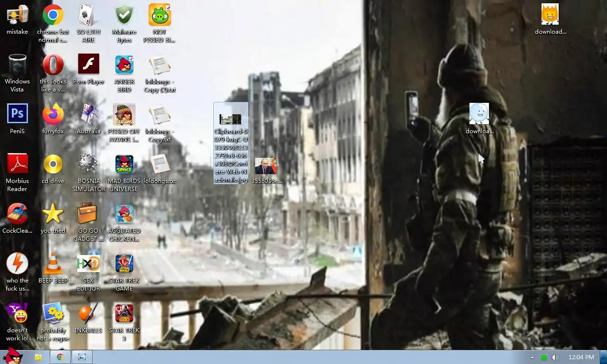Open the HxD icon labeled 'SEX EDITIOR'
Screen dimensions: 607x364
click(x=89, y=272)
